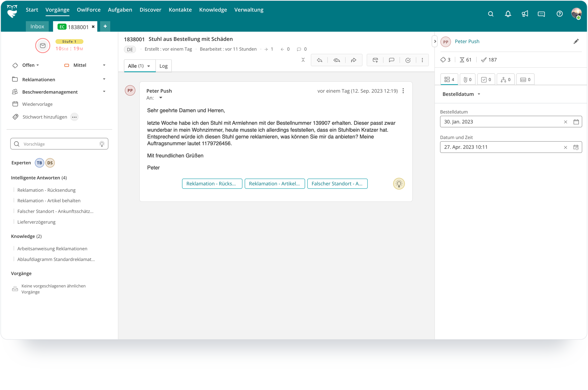
Task: Collapse the conversation view with the collapse icon
Action: pyautogui.click(x=303, y=60)
